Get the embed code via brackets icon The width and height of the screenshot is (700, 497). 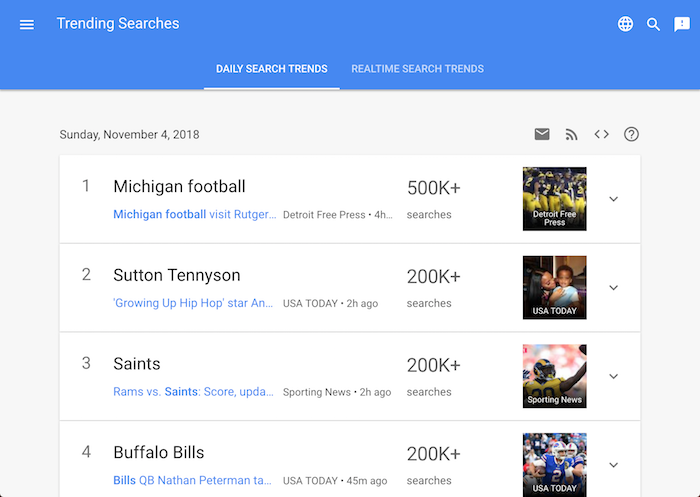click(x=601, y=134)
